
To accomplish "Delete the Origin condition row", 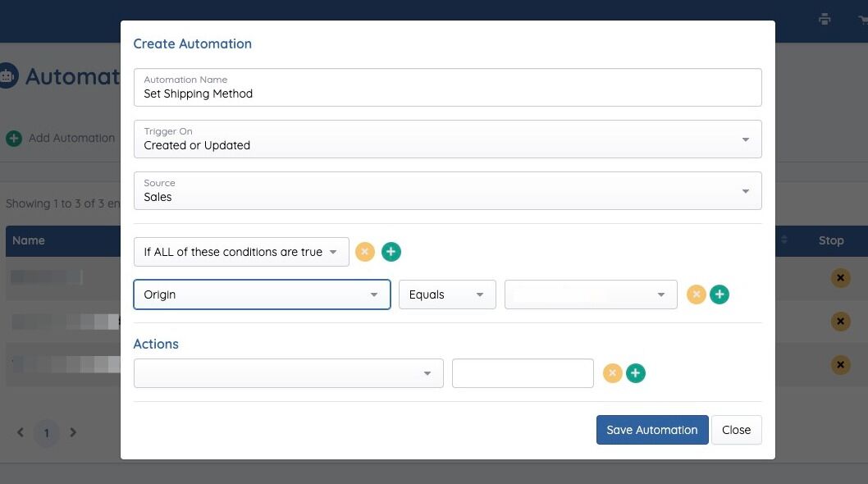I will (x=696, y=295).
